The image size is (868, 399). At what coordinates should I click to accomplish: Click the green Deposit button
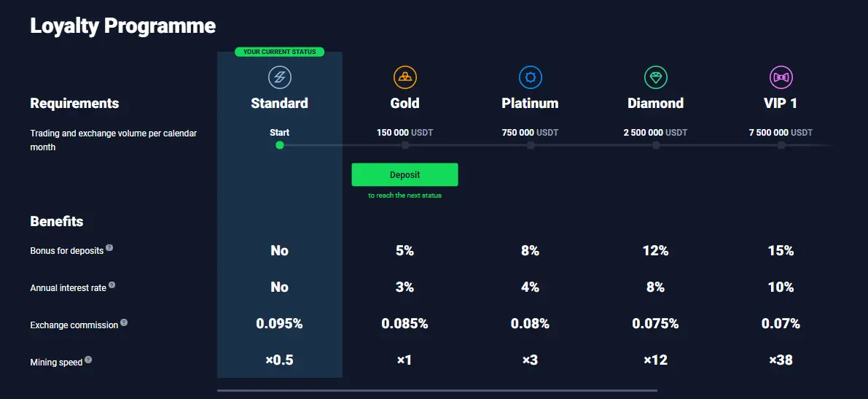click(x=404, y=174)
